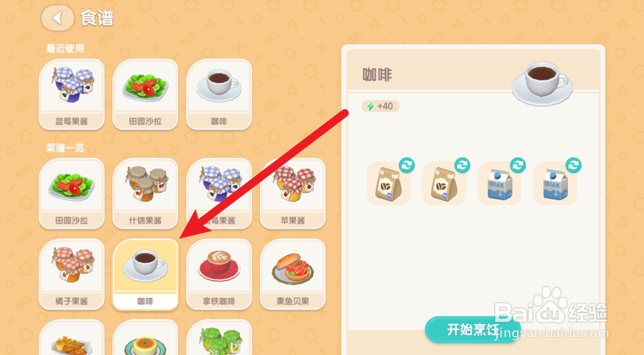Pick 什锦果酱 from recipe list
The width and height of the screenshot is (644, 355).
(145, 193)
